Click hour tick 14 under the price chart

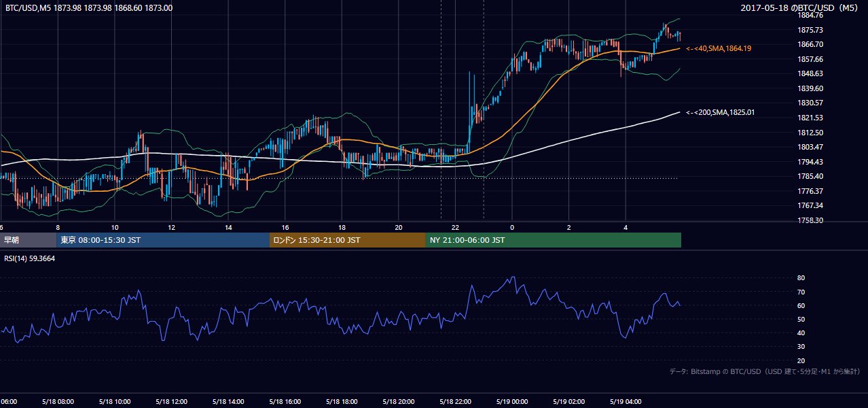228,228
